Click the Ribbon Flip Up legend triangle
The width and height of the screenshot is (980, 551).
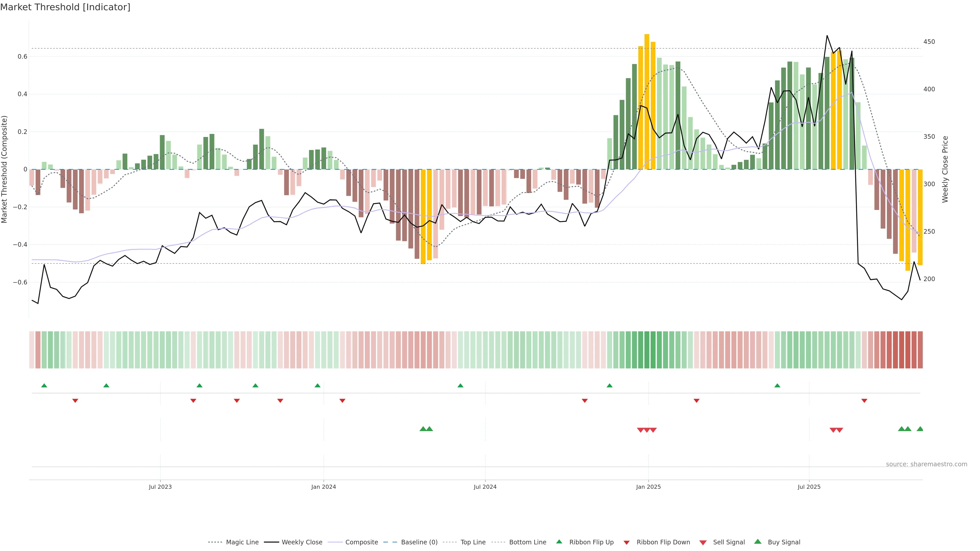pos(559,542)
